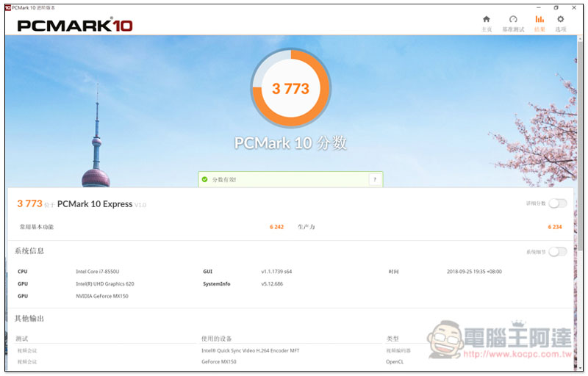588x376 pixels.
Task: Close the PCMark 10 window
Action: click(x=574, y=7)
